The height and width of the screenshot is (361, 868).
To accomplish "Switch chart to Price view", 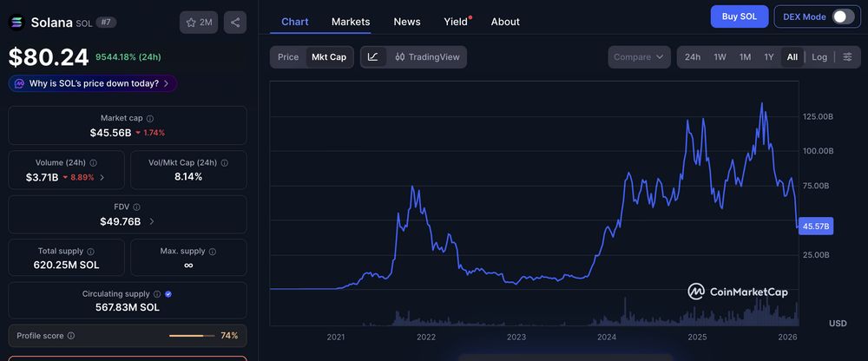I will pos(288,57).
